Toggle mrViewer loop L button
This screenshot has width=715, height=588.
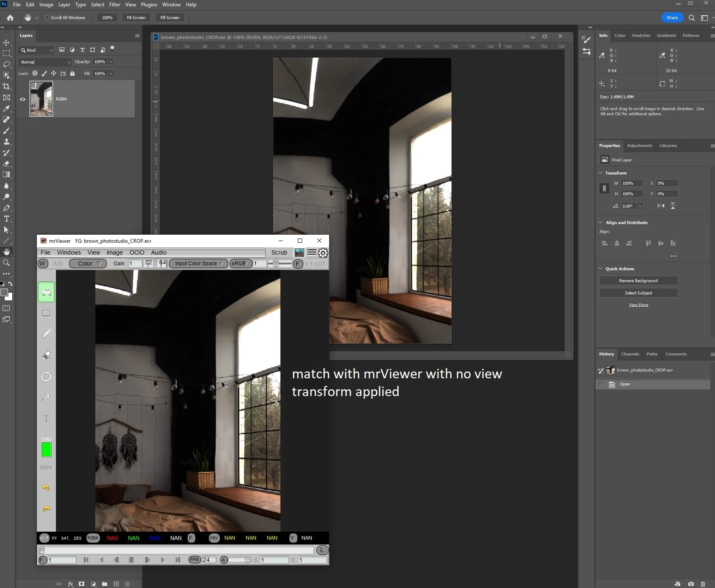point(322,550)
